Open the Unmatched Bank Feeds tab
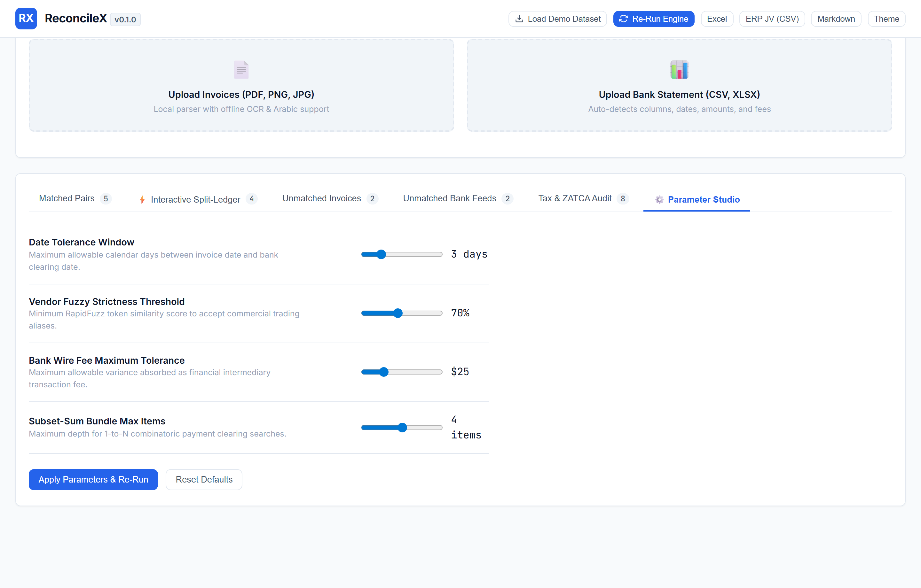The height and width of the screenshot is (588, 921). [457, 199]
